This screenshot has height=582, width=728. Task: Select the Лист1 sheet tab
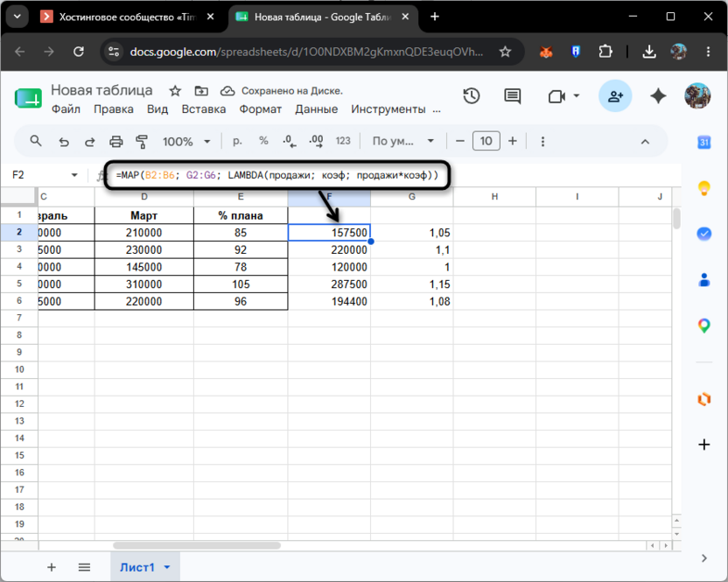[x=137, y=567]
